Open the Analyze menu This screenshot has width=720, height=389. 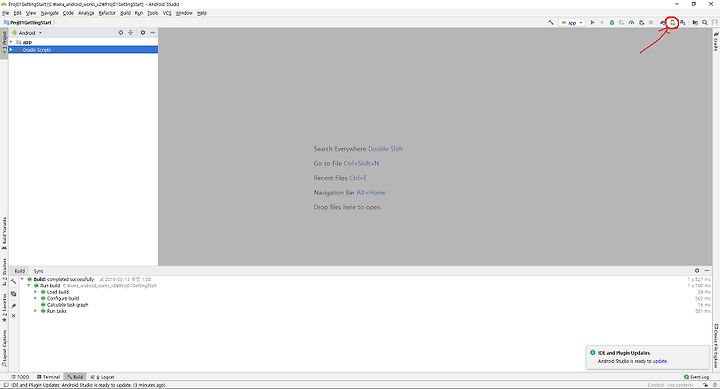tap(86, 13)
